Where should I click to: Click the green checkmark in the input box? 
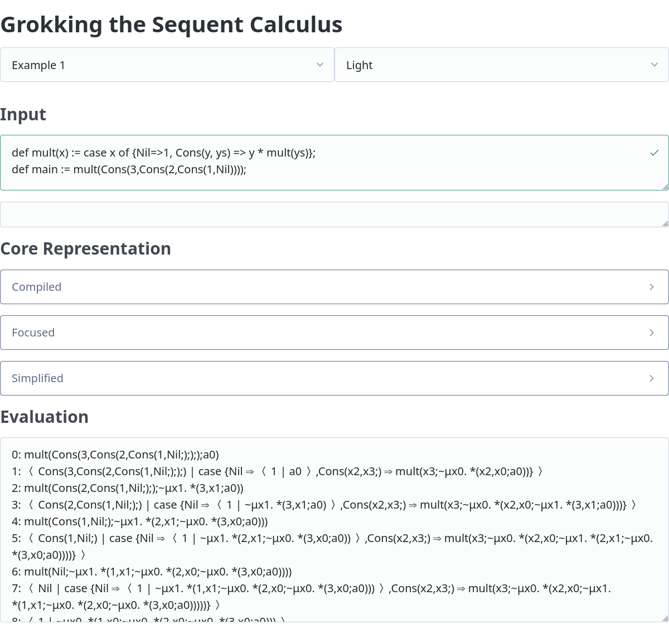655,153
